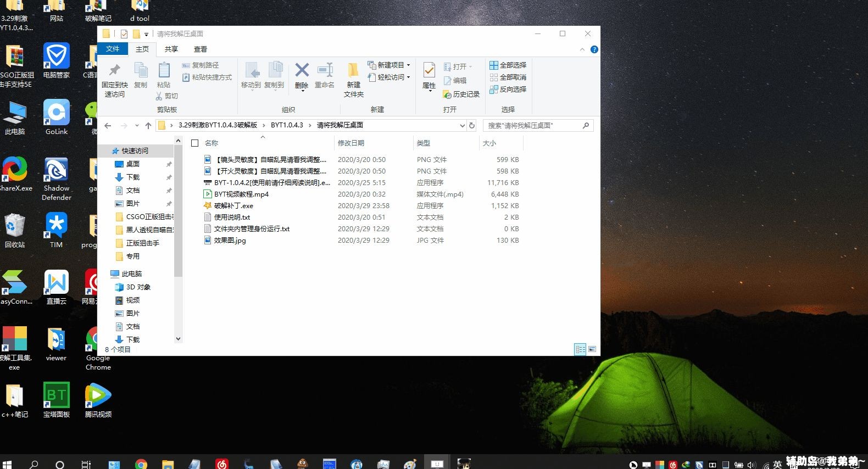Click the Up one level arrow
868x469 pixels.
coord(148,125)
